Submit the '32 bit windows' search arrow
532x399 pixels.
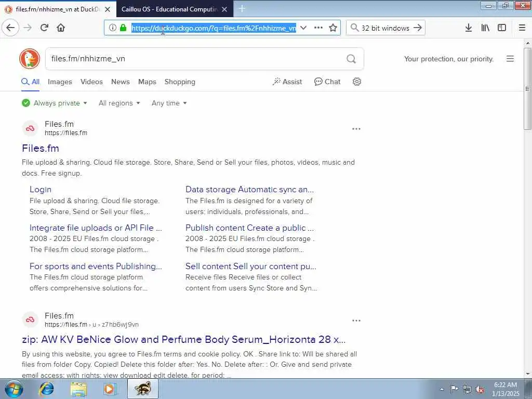[418, 28]
